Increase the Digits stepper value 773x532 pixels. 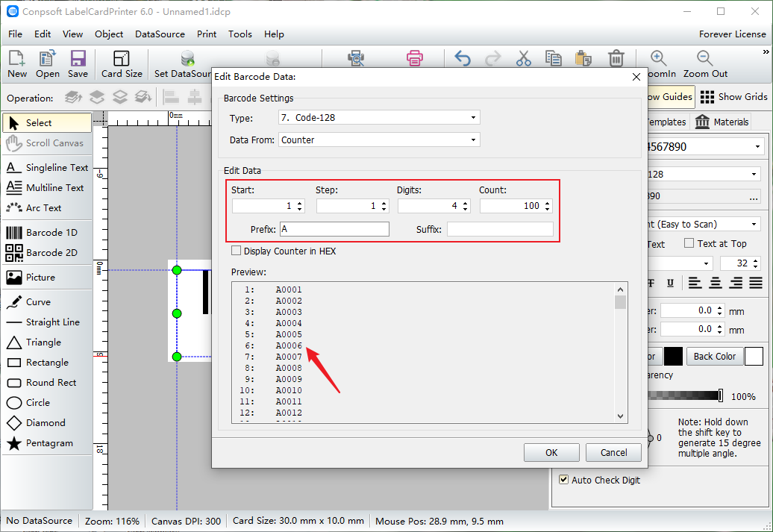click(466, 203)
